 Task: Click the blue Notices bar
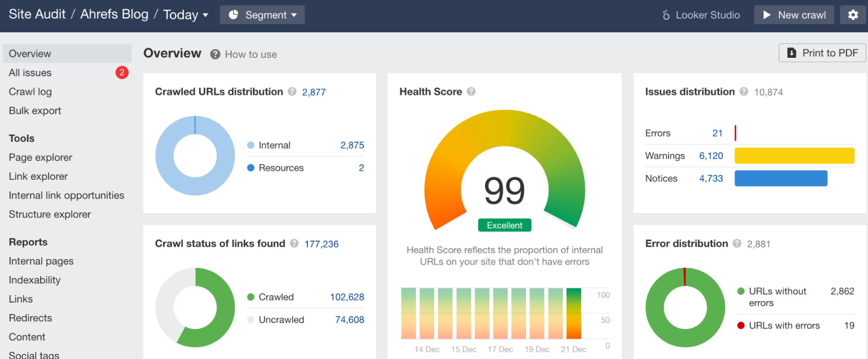781,178
